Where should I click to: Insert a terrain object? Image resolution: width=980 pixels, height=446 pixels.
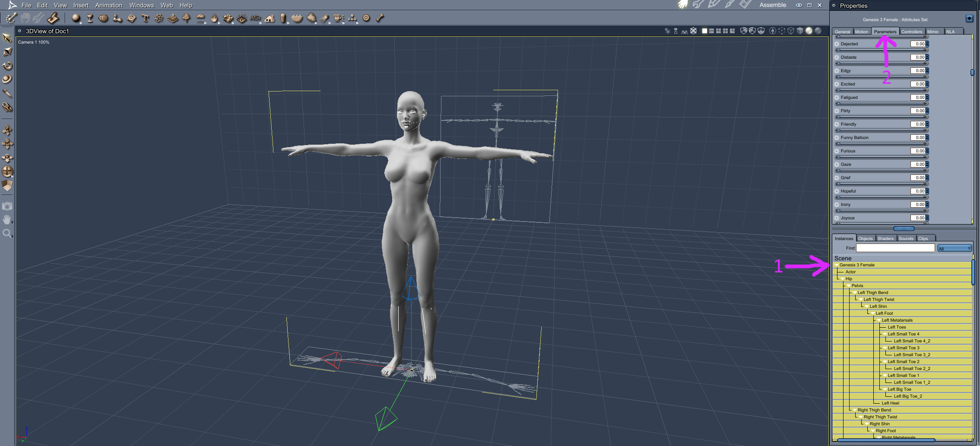[173, 18]
